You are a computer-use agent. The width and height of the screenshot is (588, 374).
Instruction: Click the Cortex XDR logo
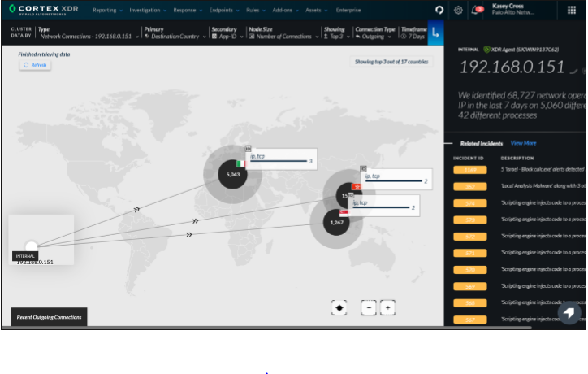point(43,10)
